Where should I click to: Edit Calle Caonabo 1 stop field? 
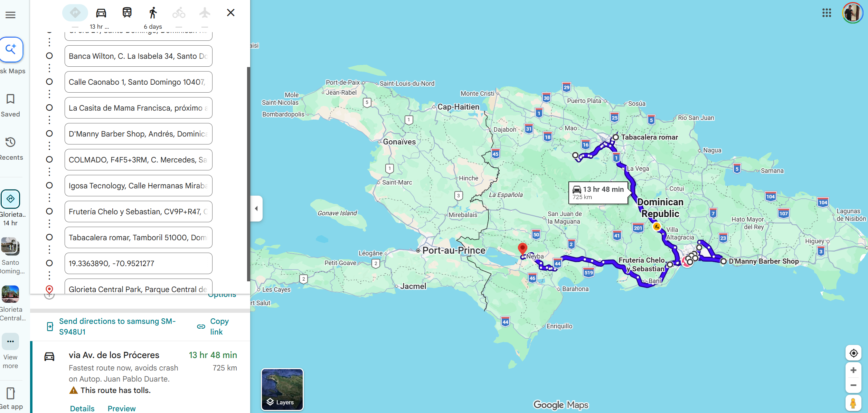(x=138, y=82)
